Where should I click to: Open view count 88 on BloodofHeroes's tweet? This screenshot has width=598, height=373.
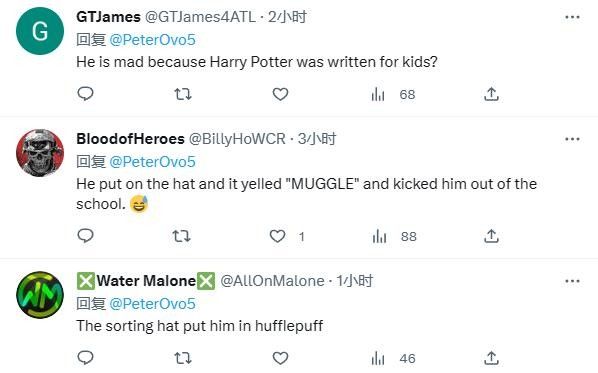[394, 236]
